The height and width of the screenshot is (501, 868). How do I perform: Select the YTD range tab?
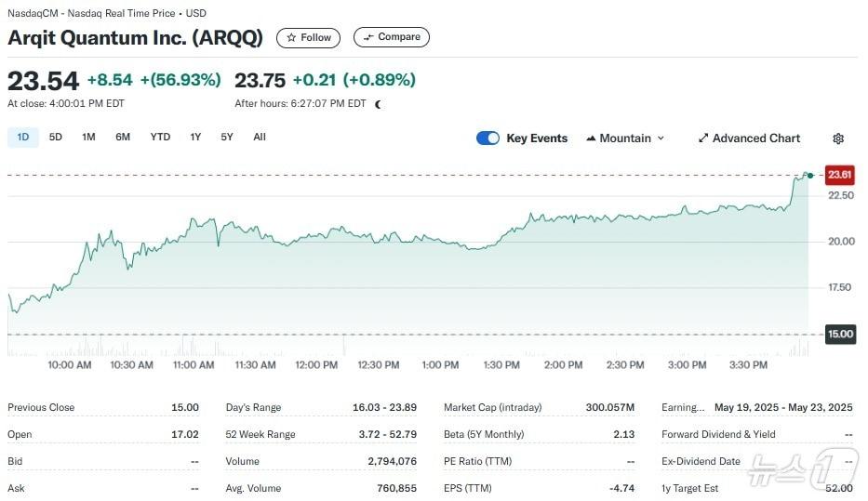pos(160,138)
